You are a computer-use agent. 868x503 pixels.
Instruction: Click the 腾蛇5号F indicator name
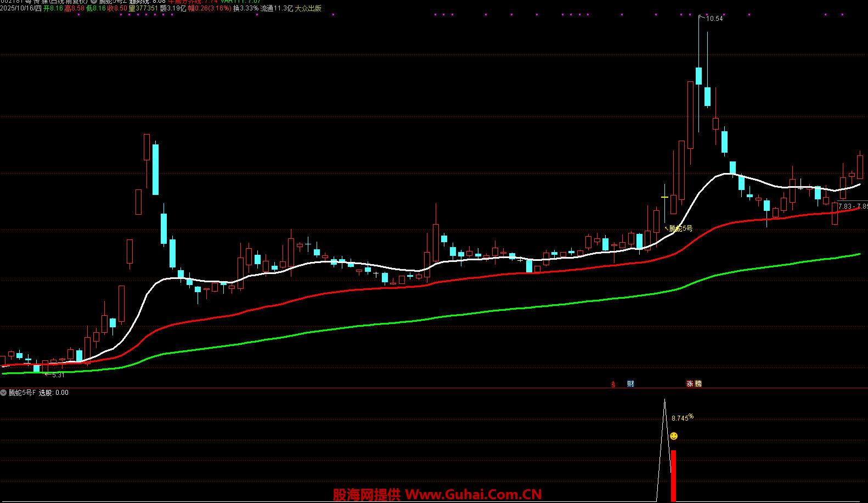coord(22,393)
